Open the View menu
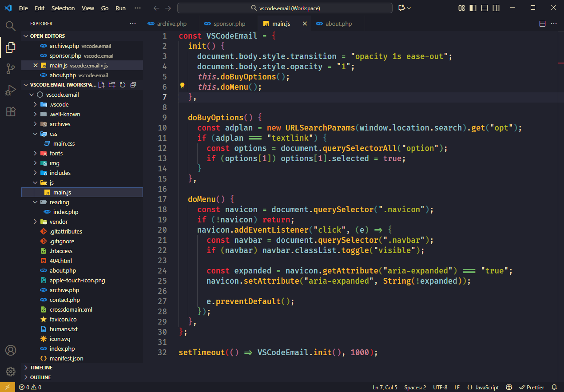564x392 pixels. (x=87, y=8)
